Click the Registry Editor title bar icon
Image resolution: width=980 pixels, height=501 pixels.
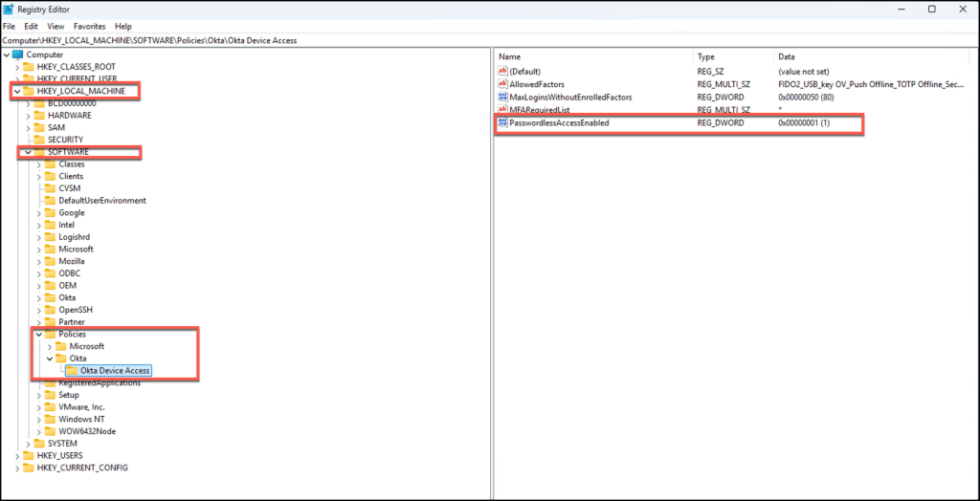pos(9,9)
